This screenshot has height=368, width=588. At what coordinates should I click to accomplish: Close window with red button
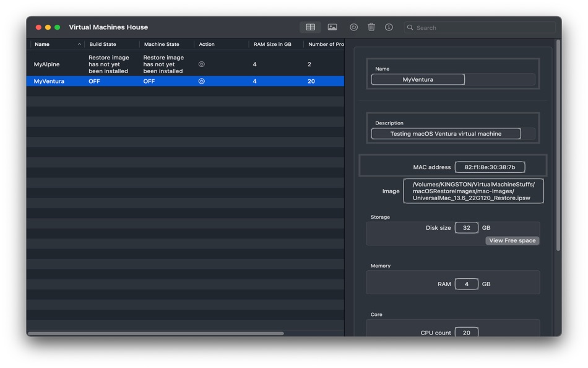[x=38, y=27]
